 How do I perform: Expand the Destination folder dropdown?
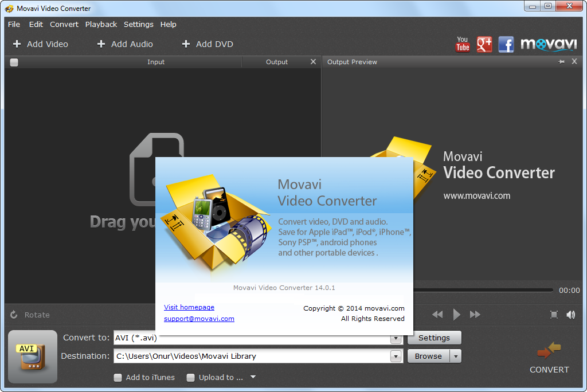[x=396, y=356]
